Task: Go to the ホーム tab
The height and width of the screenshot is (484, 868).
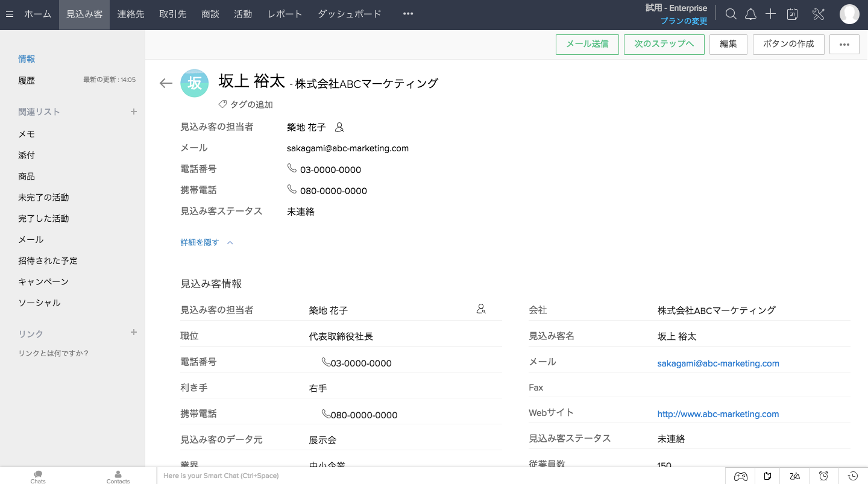Action: coord(37,14)
